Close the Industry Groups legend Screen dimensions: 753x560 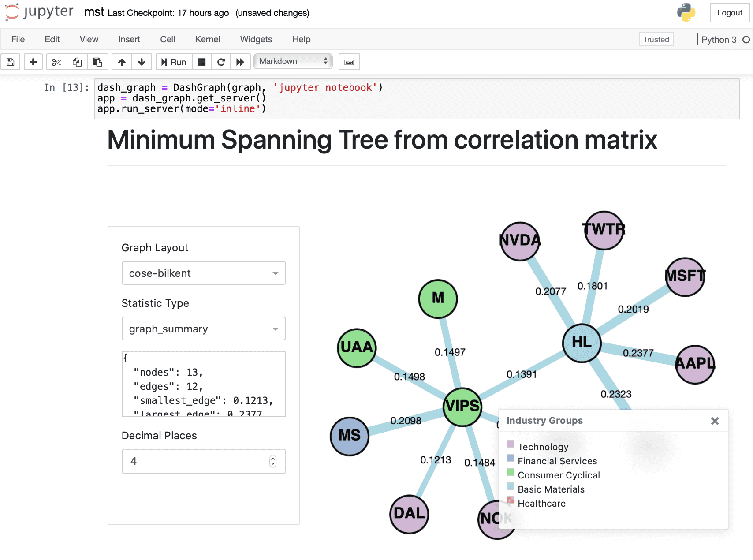(x=715, y=421)
